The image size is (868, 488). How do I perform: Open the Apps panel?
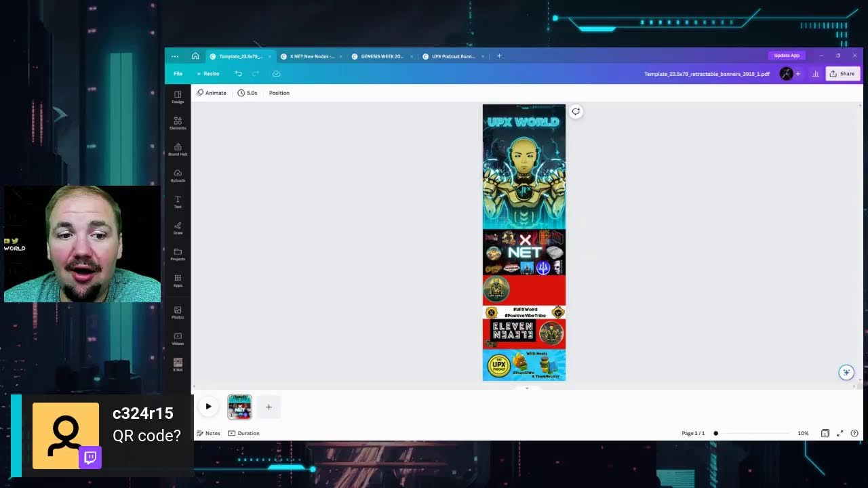pyautogui.click(x=178, y=281)
